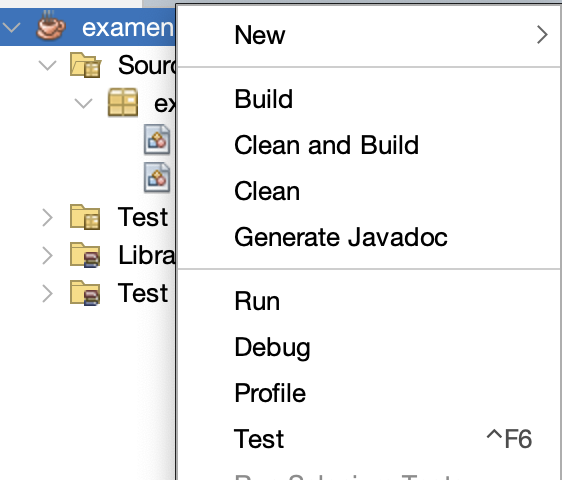Collapse the package node chevron
This screenshot has width=562, height=480.
point(84,103)
